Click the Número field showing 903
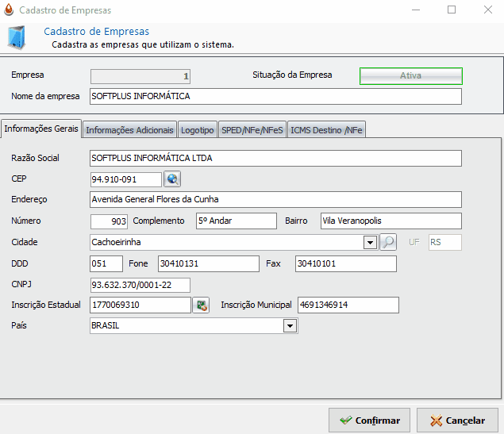Viewport: 504px width, 434px height. (x=109, y=221)
